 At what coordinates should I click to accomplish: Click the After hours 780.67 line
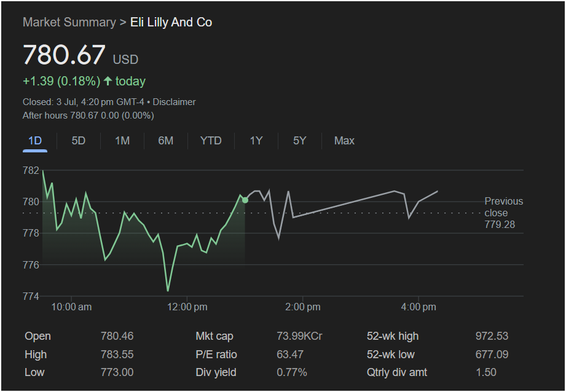88,116
